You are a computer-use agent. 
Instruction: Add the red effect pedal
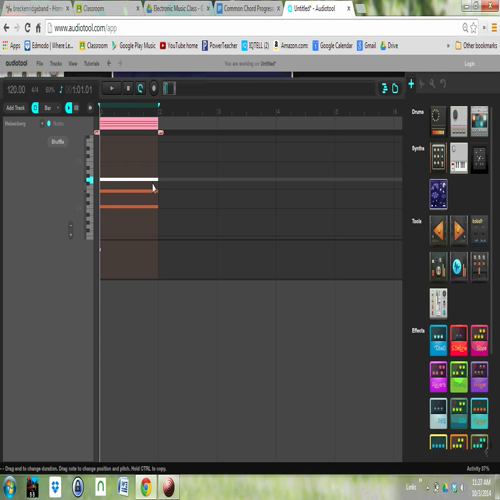459,340
